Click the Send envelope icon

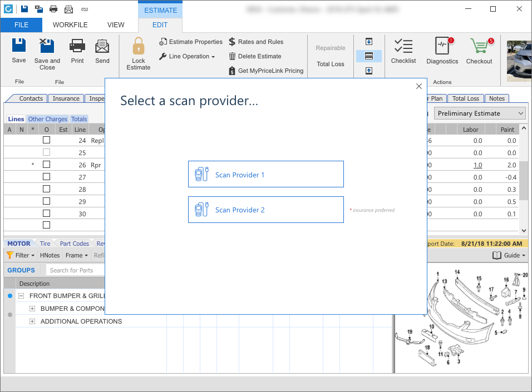pos(102,46)
